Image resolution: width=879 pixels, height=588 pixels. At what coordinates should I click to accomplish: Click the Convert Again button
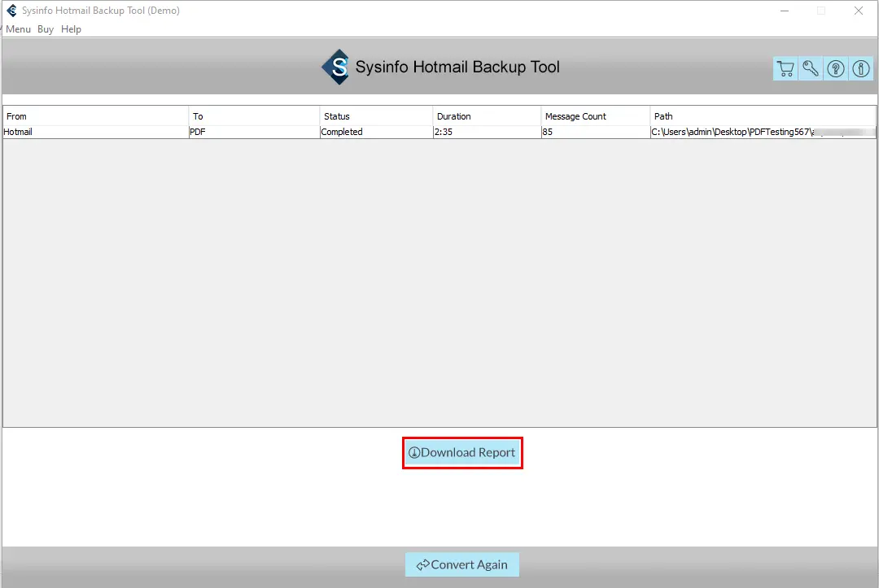click(x=462, y=564)
